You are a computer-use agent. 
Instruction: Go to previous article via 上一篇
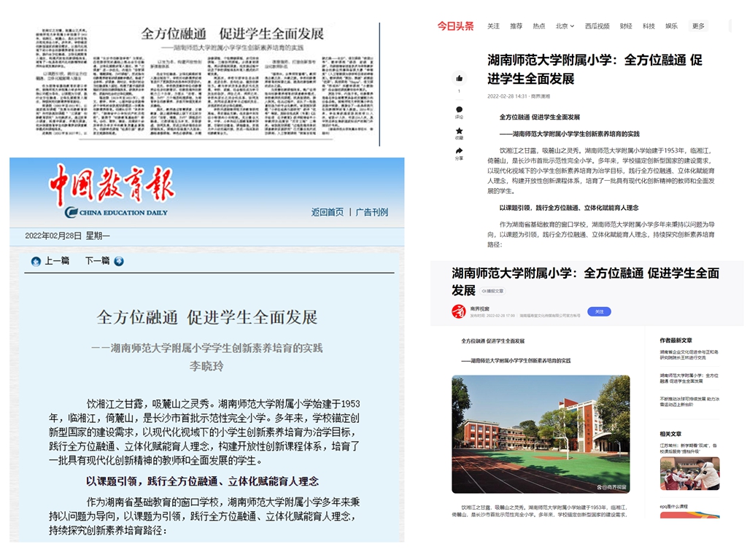[57, 261]
